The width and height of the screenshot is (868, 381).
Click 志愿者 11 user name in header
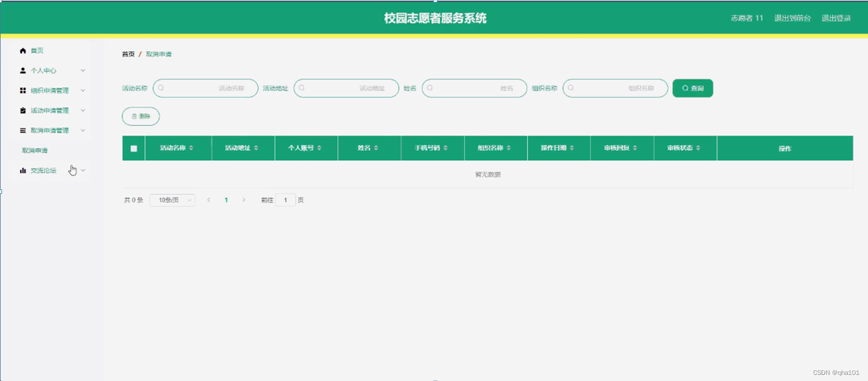[x=747, y=18]
